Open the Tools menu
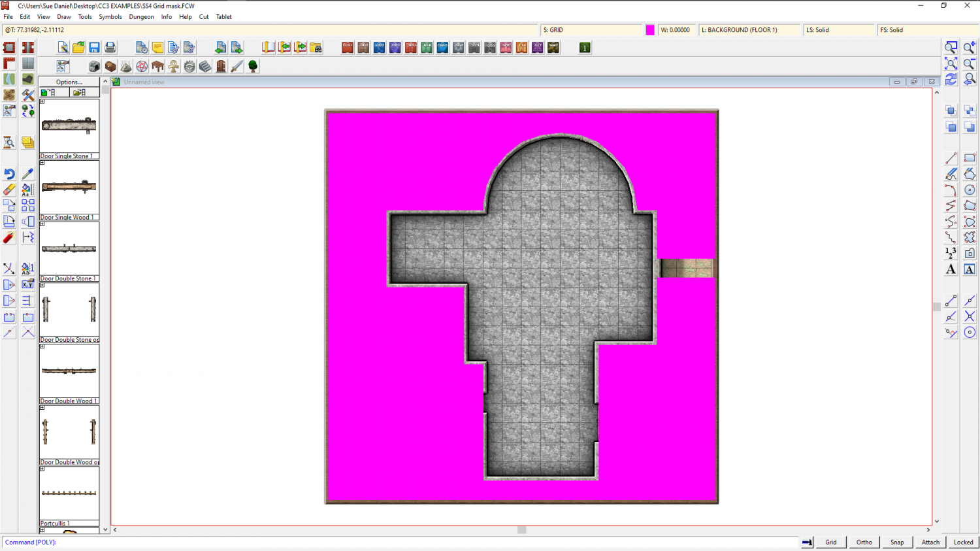 click(x=85, y=17)
